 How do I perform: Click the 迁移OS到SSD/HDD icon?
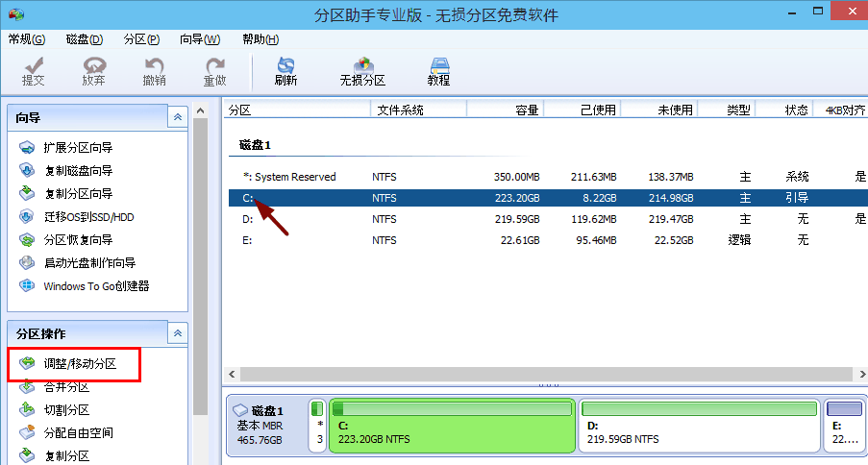(x=27, y=216)
